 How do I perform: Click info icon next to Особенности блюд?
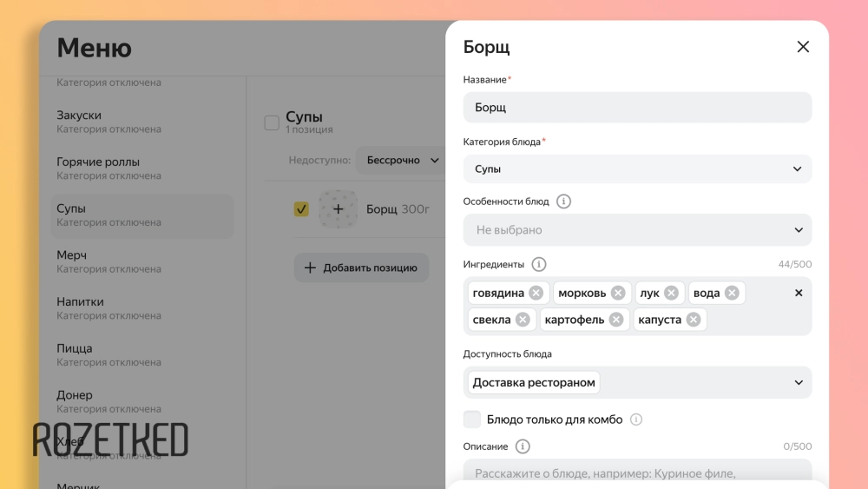pyautogui.click(x=563, y=202)
